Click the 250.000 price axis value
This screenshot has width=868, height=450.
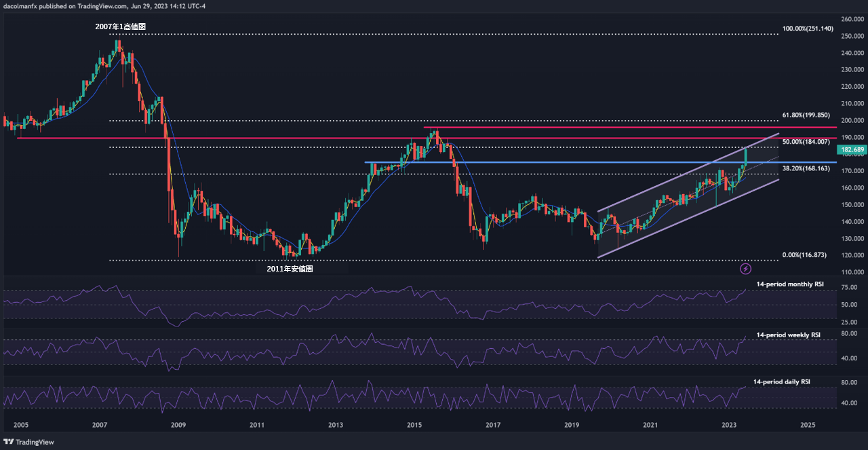click(x=853, y=36)
